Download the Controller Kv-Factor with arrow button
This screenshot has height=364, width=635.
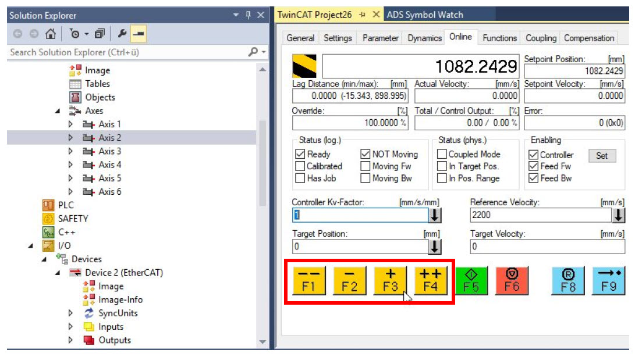tap(435, 215)
